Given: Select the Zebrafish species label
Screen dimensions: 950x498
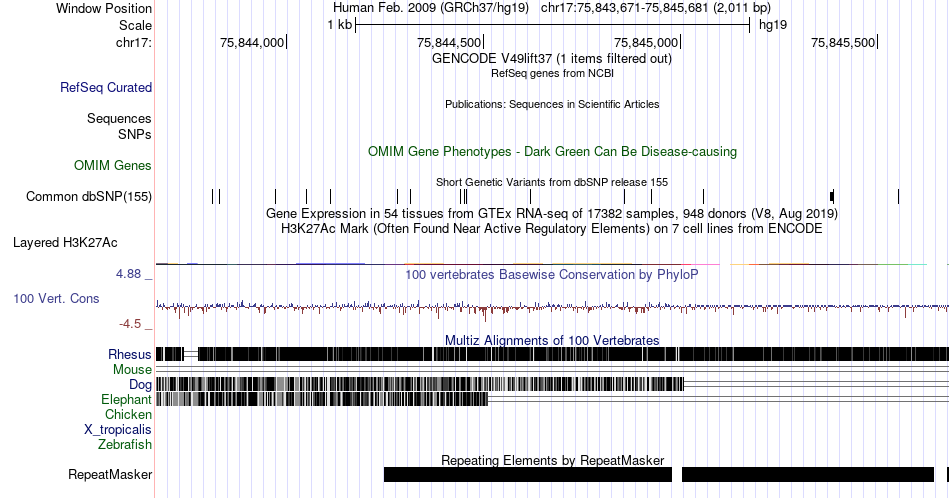Looking at the screenshot, I should (x=125, y=444).
